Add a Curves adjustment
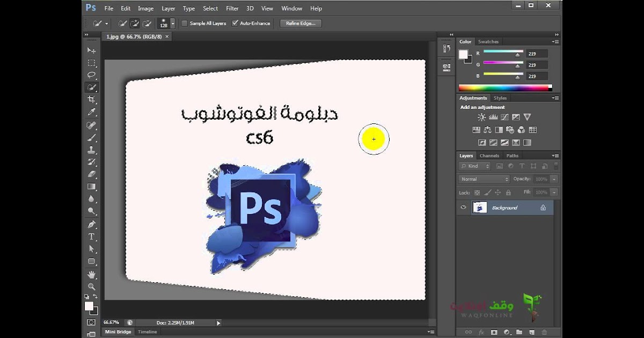This screenshot has width=644, height=338. tap(504, 117)
